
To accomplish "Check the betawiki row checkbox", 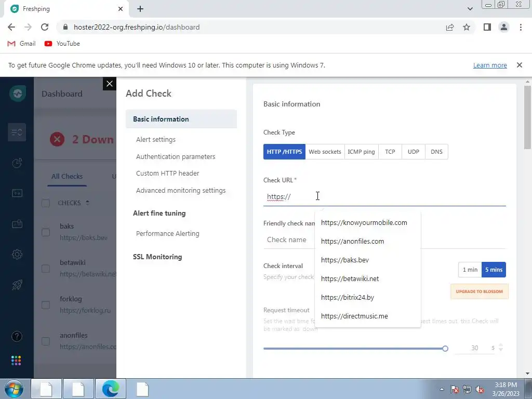I will [46, 269].
